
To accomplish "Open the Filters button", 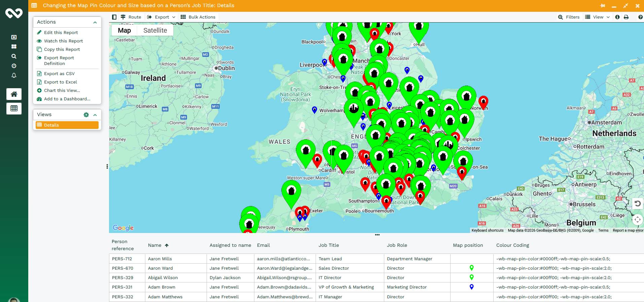I will (569, 17).
